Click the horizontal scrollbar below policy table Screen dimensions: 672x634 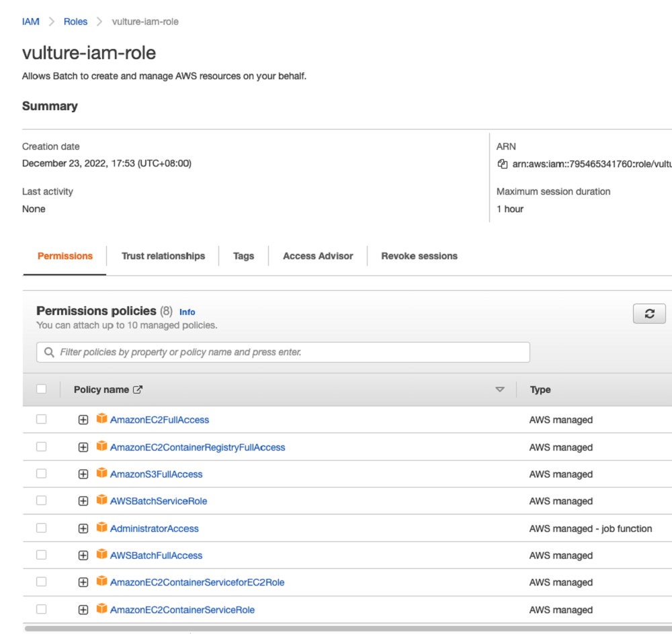(348, 629)
